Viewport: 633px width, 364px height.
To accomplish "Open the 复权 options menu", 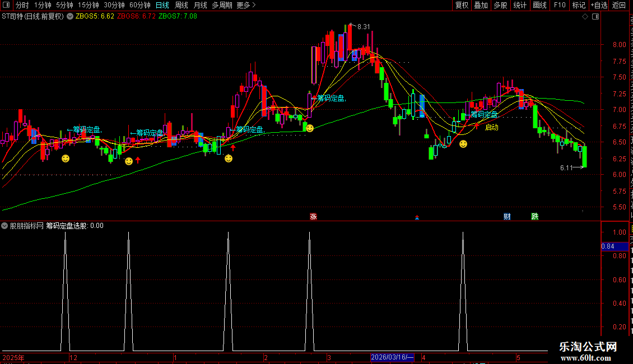I will click(462, 5).
